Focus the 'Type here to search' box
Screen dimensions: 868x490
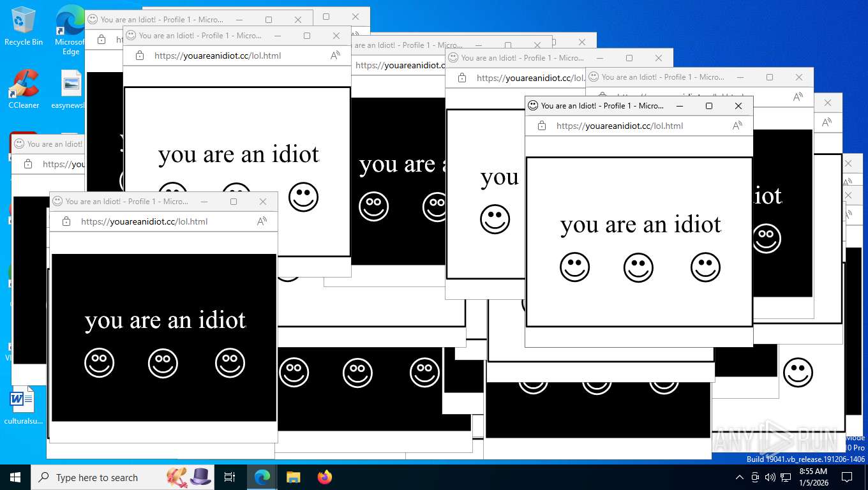[x=97, y=477]
